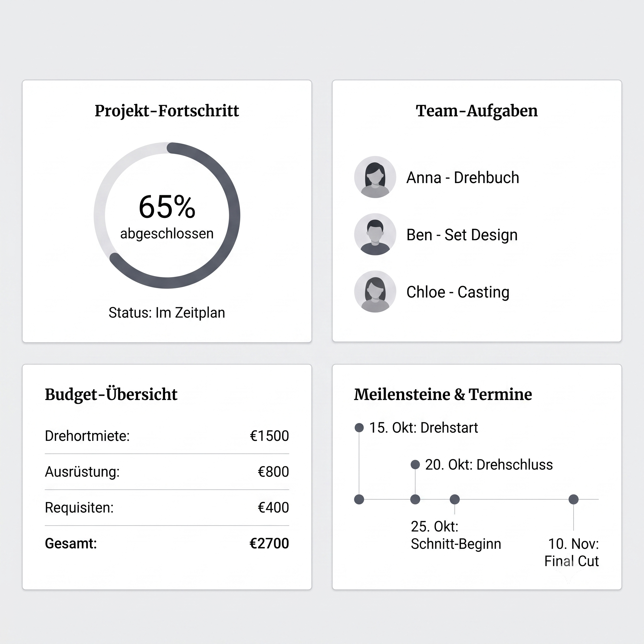
Task: Click the Status: Im Zeitplan text
Action: click(167, 313)
